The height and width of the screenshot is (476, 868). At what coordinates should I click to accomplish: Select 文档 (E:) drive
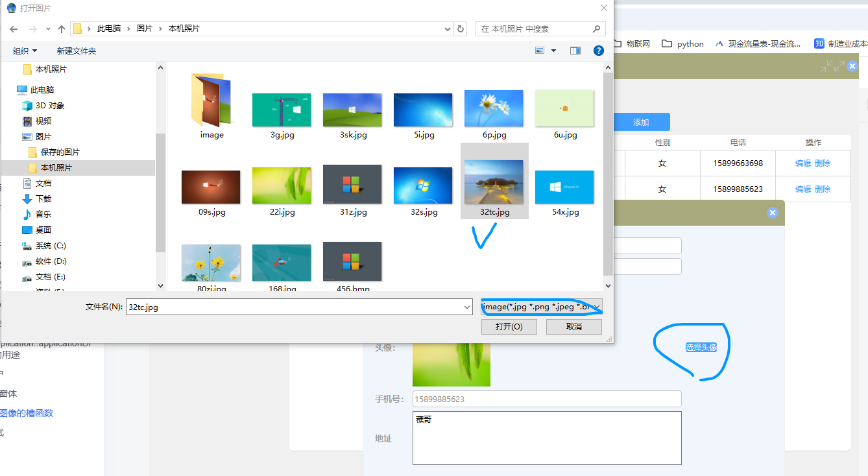tap(44, 277)
